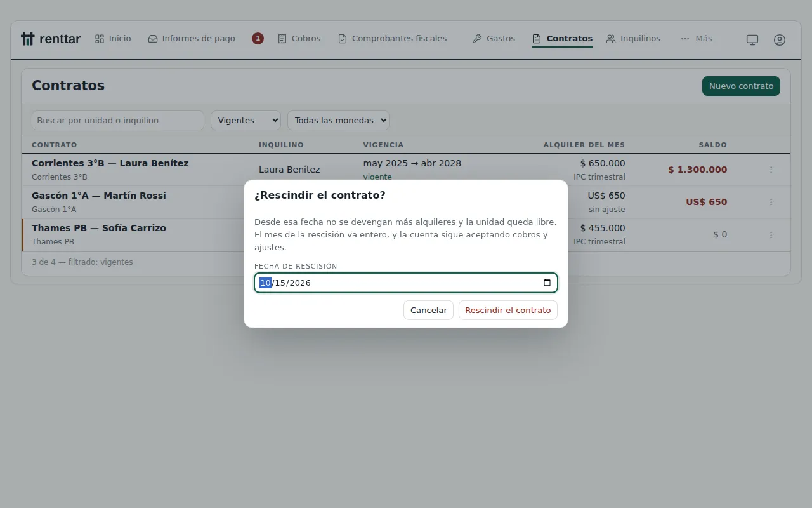Screen dimensions: 812x508
Task: Click the SALDO column header
Action: coord(713,145)
